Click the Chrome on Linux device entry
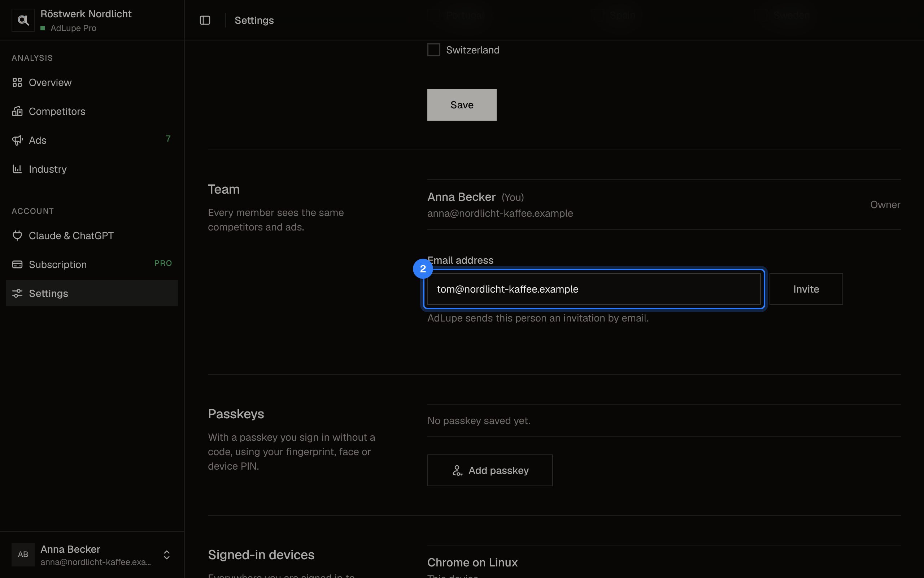Screen dimensions: 924x578 [472, 562]
